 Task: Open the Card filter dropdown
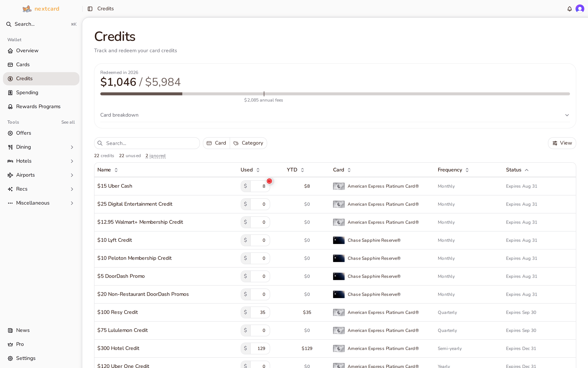(x=217, y=143)
